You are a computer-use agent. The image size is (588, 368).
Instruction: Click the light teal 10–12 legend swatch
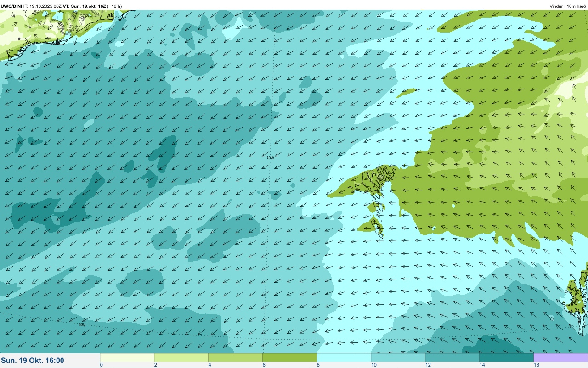pos(398,357)
